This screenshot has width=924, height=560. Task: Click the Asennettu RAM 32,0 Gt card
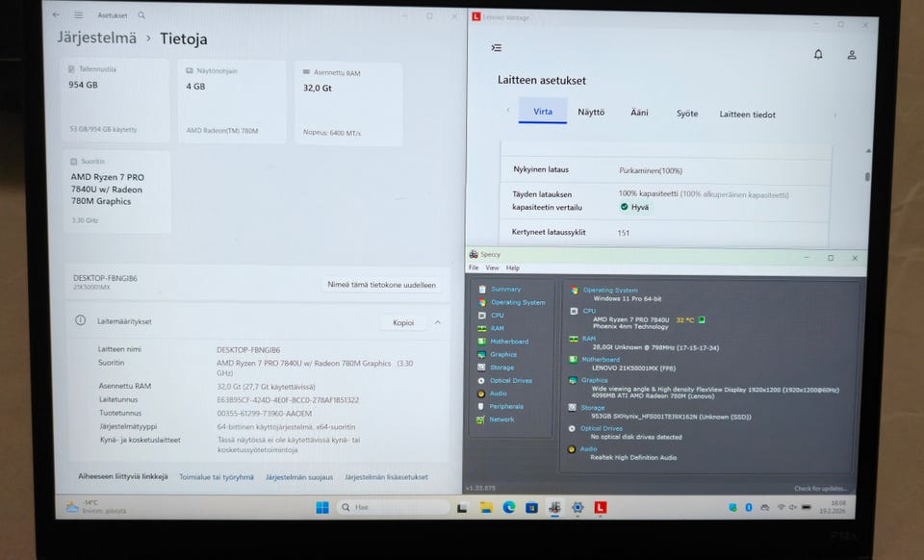click(x=348, y=104)
